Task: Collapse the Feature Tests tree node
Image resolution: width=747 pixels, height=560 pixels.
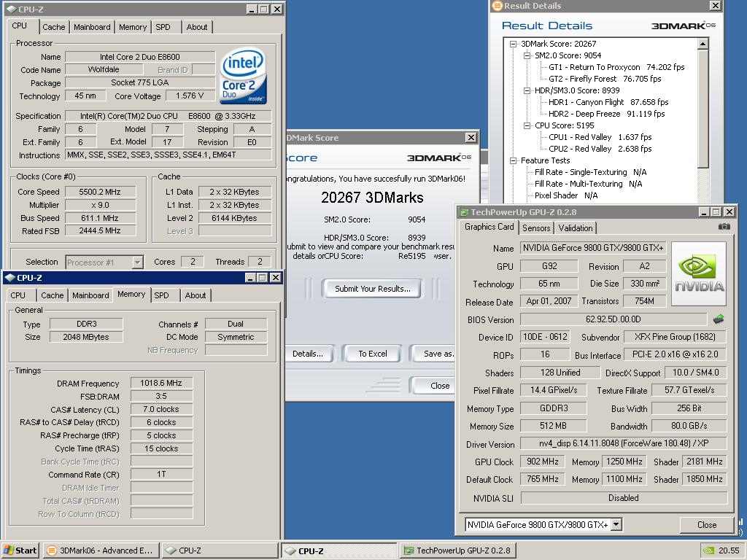Action: pyautogui.click(x=513, y=160)
